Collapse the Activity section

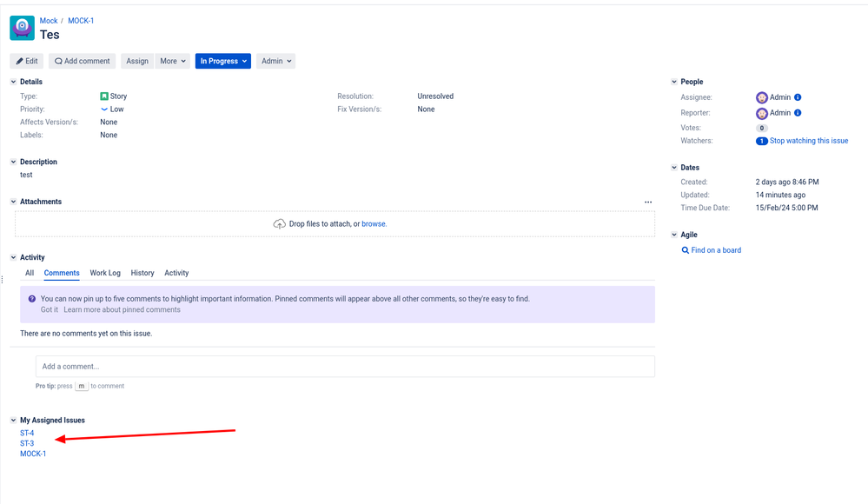13,257
